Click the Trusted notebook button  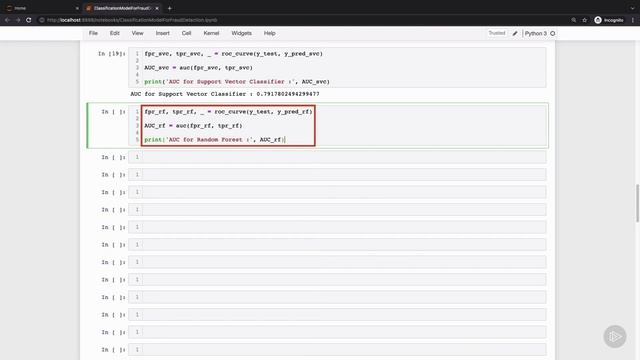[x=497, y=33]
